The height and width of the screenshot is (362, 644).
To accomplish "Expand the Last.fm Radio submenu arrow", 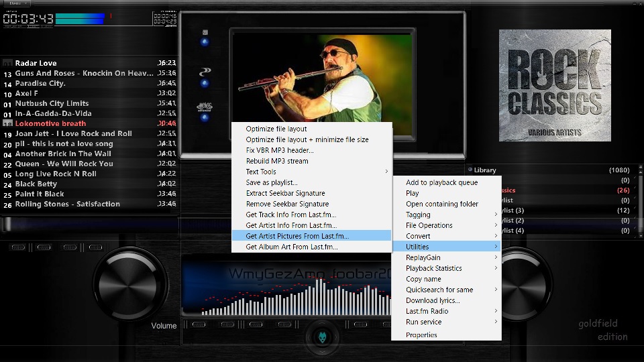I will pos(496,310).
